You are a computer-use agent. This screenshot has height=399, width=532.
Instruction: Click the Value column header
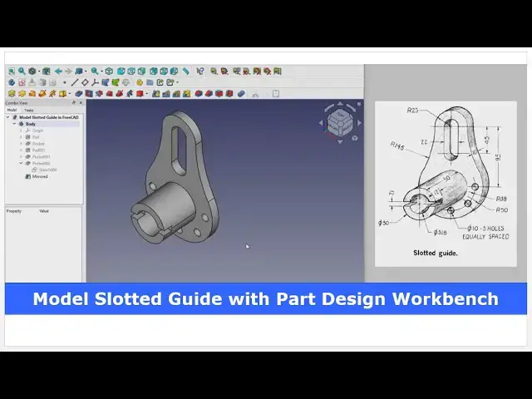click(x=44, y=211)
